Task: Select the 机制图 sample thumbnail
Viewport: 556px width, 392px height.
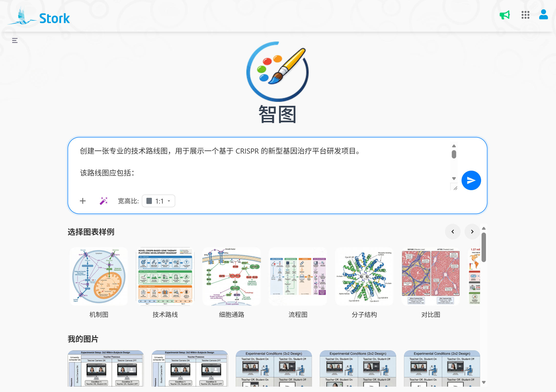Action: point(99,276)
